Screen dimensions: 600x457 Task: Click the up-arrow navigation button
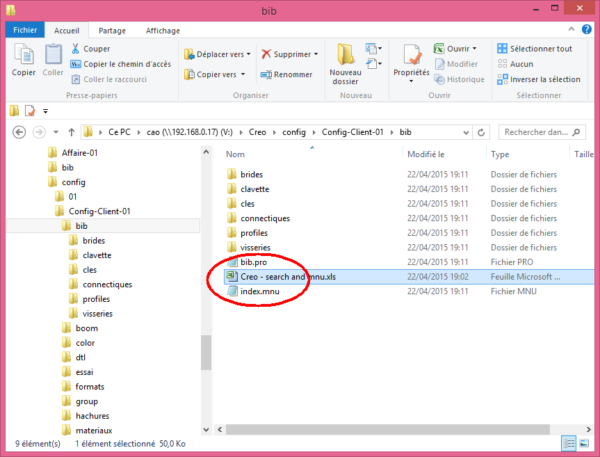click(70, 132)
